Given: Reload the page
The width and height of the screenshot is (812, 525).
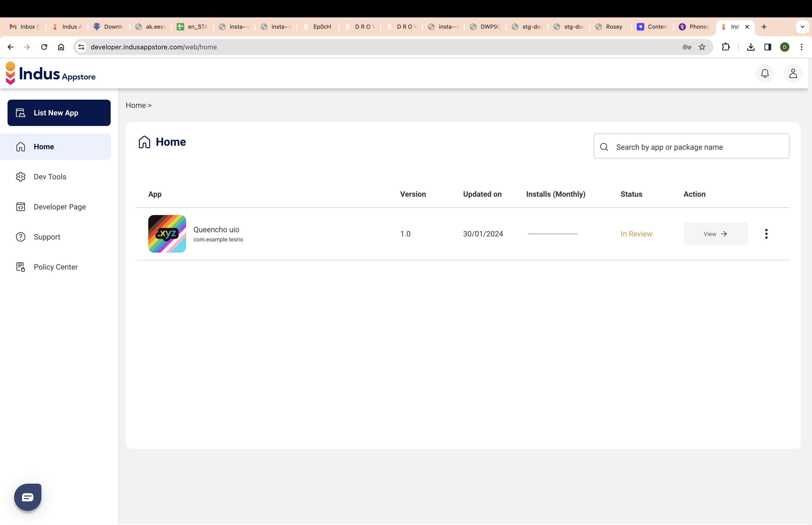Looking at the screenshot, I should (44, 47).
